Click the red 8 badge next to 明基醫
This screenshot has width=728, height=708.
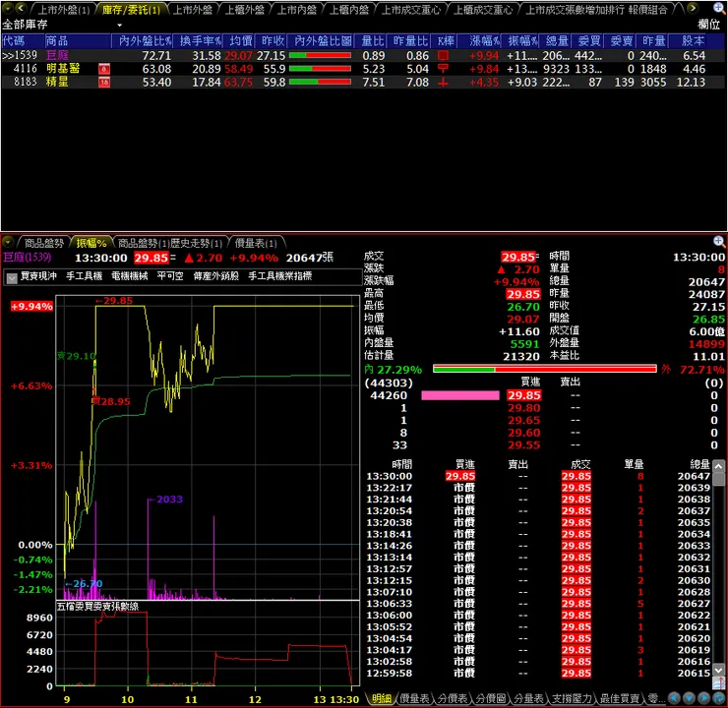104,69
